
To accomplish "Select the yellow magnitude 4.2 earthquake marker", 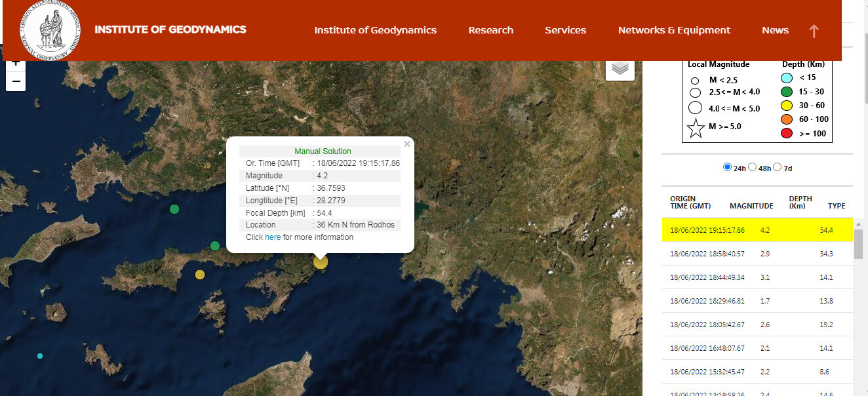I will click(x=320, y=262).
